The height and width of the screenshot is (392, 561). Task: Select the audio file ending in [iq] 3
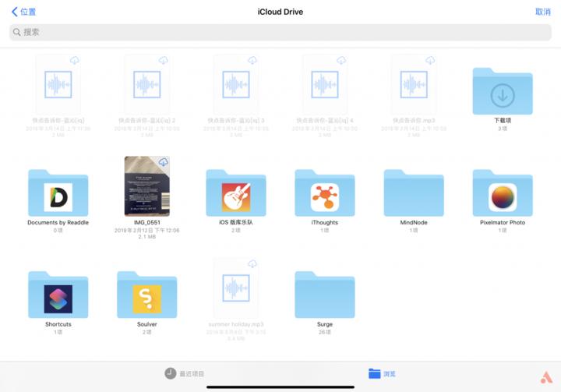coord(236,84)
